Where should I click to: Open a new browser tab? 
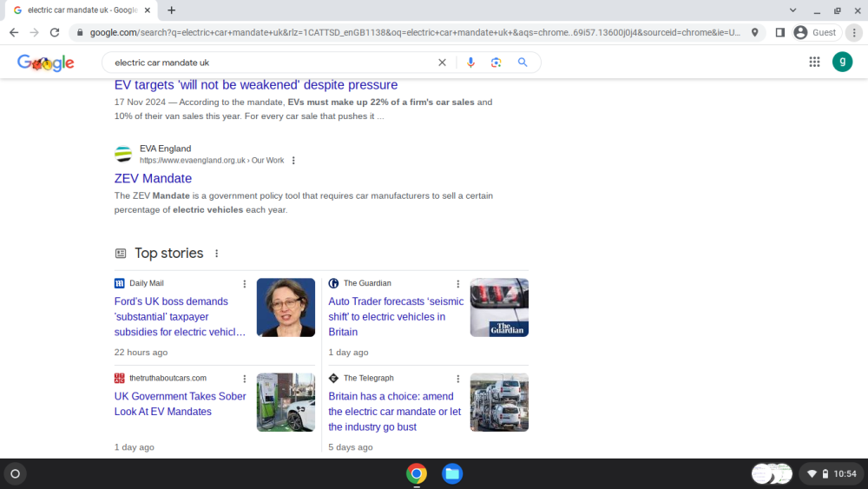coord(172,10)
